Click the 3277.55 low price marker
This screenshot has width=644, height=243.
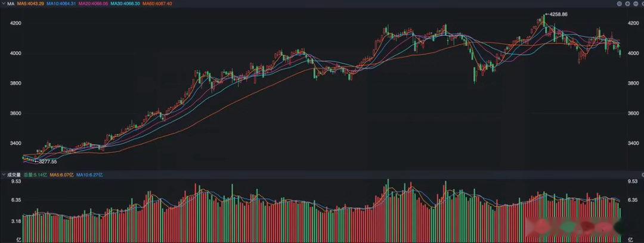pos(46,162)
